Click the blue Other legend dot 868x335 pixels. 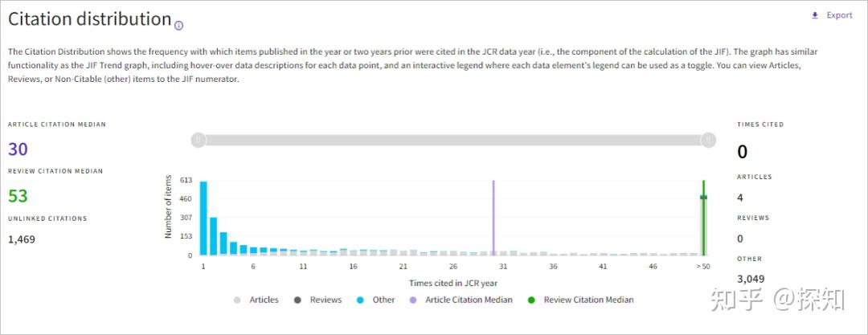(360, 300)
